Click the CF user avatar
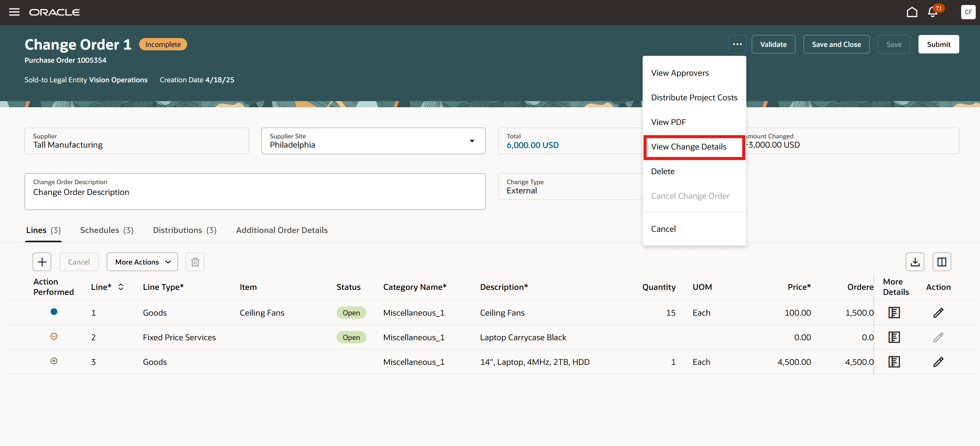 (x=968, y=12)
